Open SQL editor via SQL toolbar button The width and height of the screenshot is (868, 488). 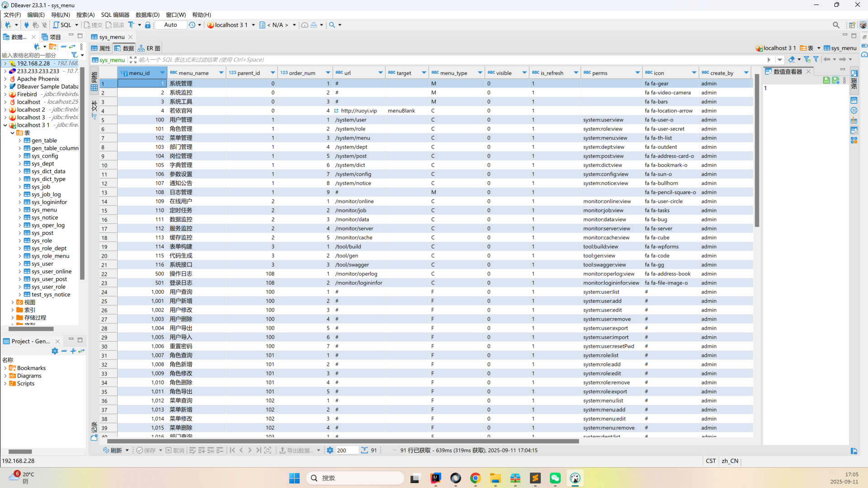coord(62,25)
